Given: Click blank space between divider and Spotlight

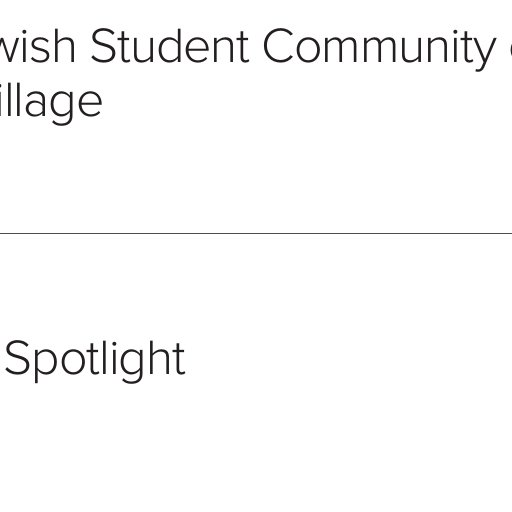Looking at the screenshot, I should [256, 287].
